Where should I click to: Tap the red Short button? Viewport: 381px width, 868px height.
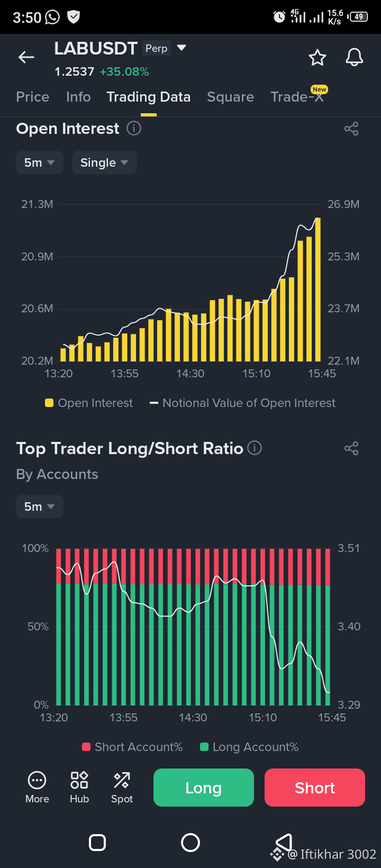[315, 788]
